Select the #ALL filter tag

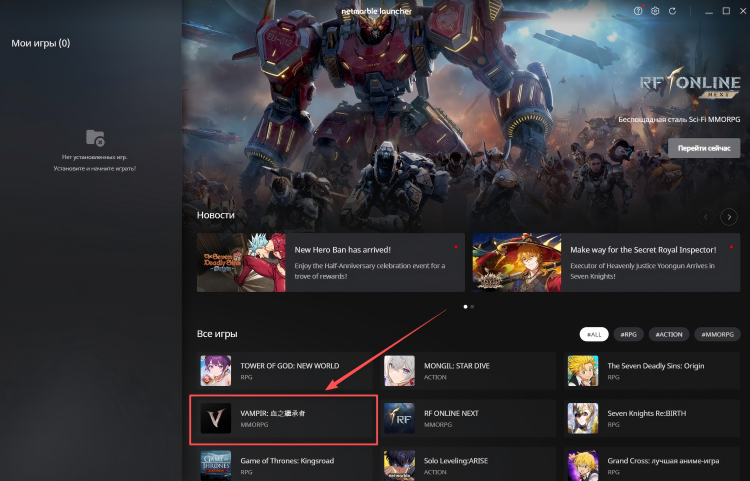pos(594,334)
